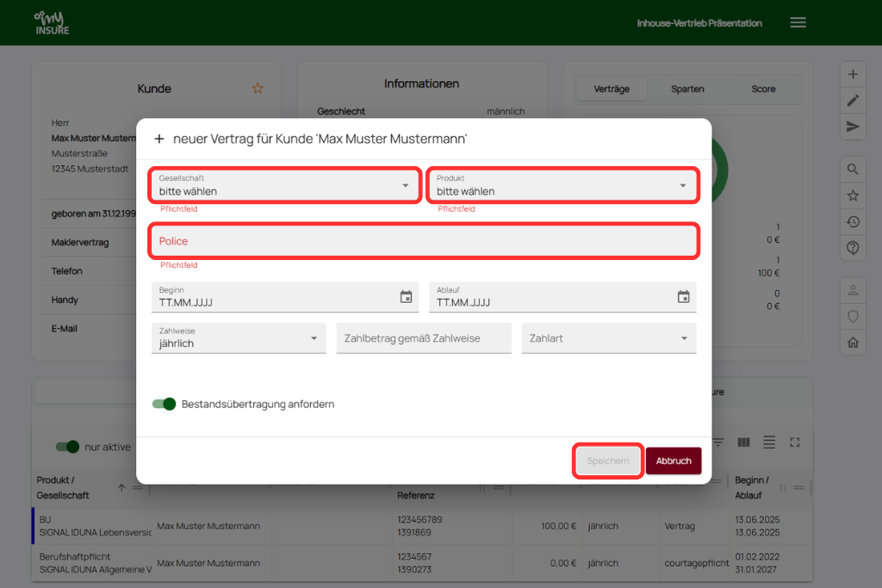Click the home icon in sidebar
The height and width of the screenshot is (588, 882).
coord(853,343)
